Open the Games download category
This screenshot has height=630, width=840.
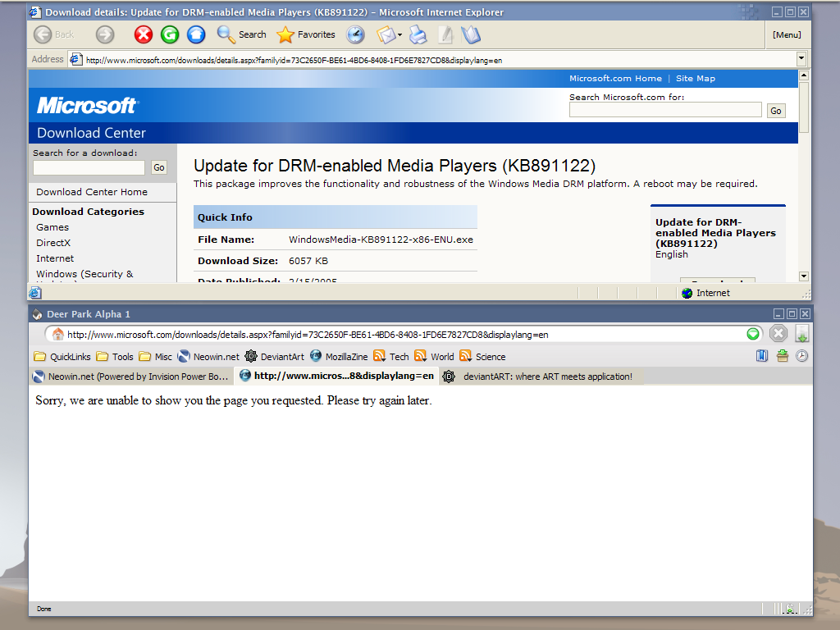(x=52, y=227)
